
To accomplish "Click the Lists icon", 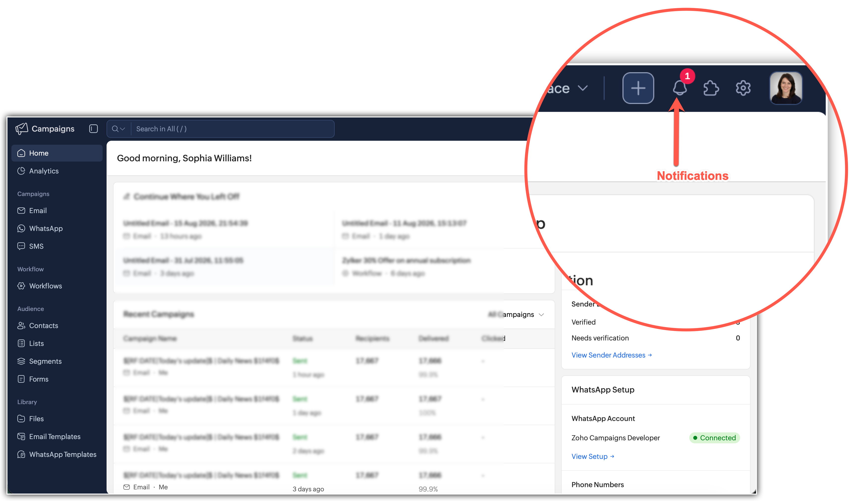I will (21, 343).
